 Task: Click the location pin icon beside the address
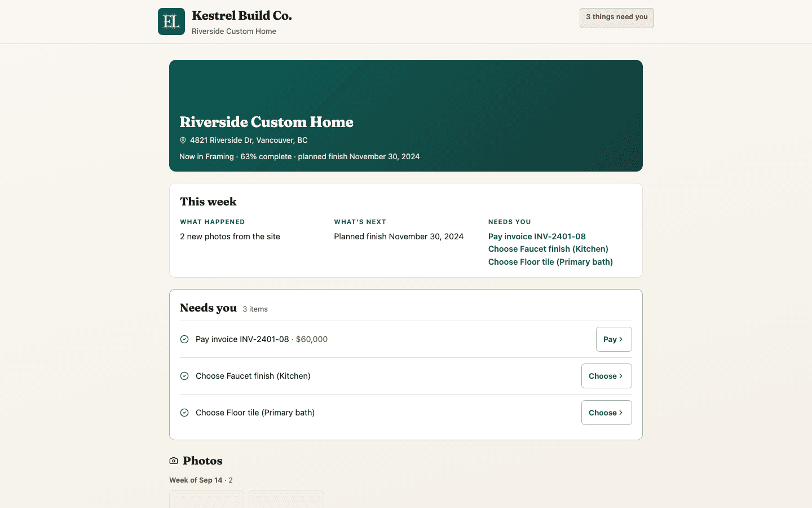pyautogui.click(x=183, y=140)
